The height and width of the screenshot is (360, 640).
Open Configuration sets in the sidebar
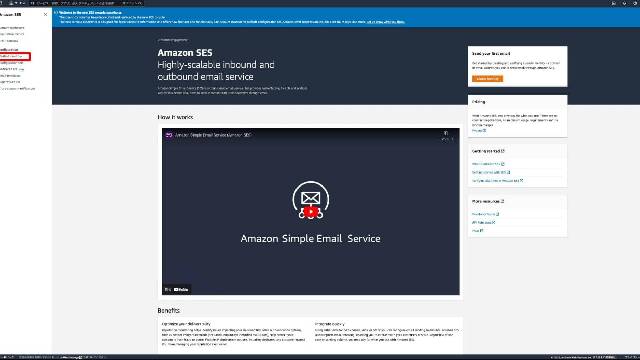[12, 63]
